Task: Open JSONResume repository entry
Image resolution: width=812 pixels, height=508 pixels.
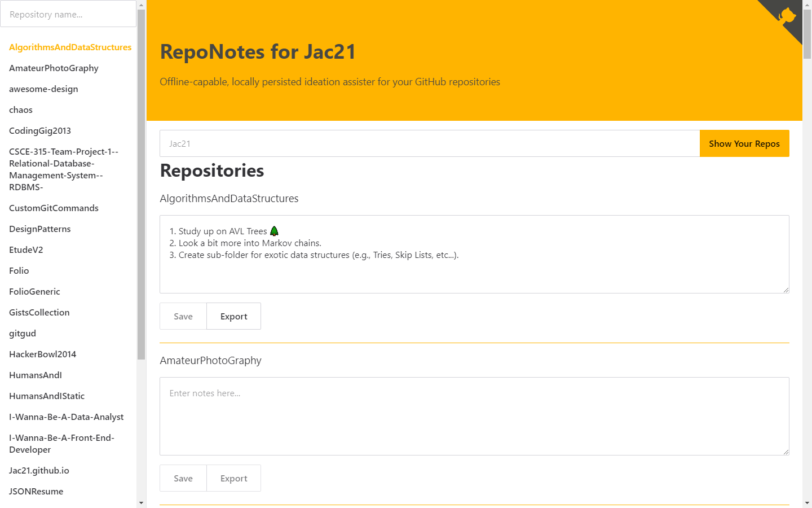Action: pyautogui.click(x=36, y=492)
